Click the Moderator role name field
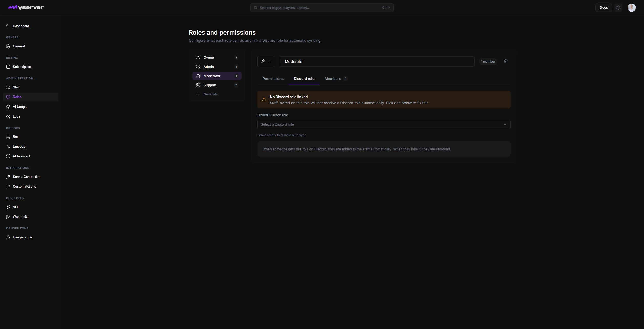Viewport: 644px width, 329px height. [x=377, y=61]
